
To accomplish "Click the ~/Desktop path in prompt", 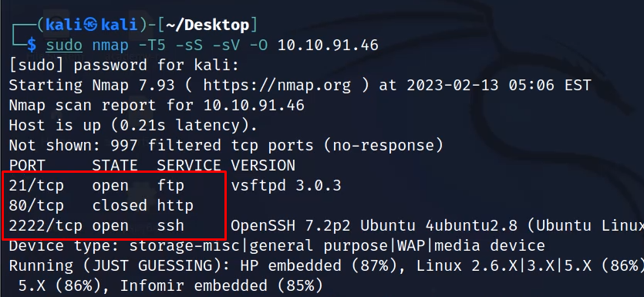I will click(207, 25).
